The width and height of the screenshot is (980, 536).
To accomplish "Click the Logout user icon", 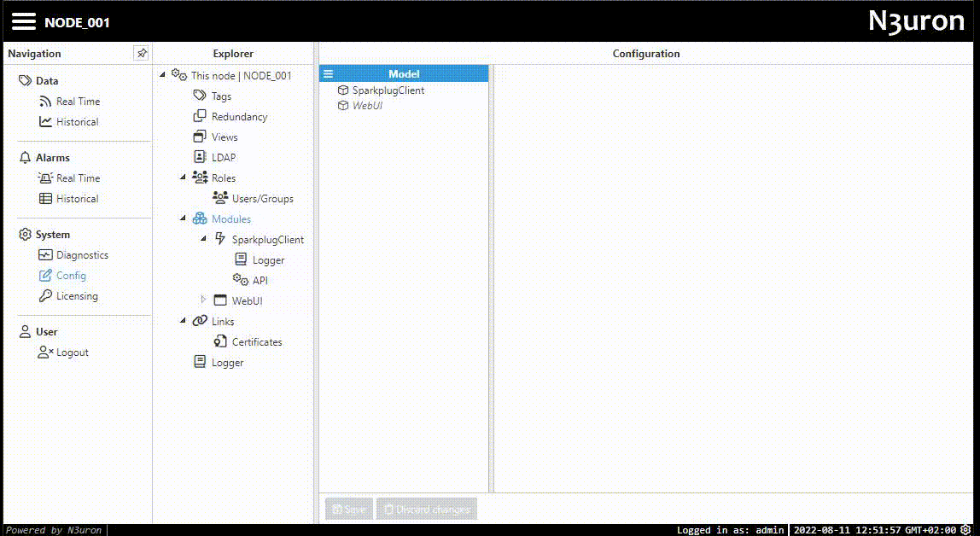I will point(45,352).
